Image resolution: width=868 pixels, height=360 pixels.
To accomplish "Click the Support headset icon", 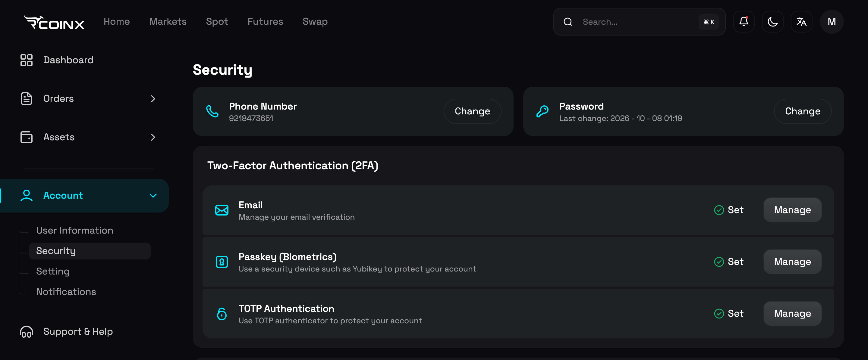I will [27, 332].
